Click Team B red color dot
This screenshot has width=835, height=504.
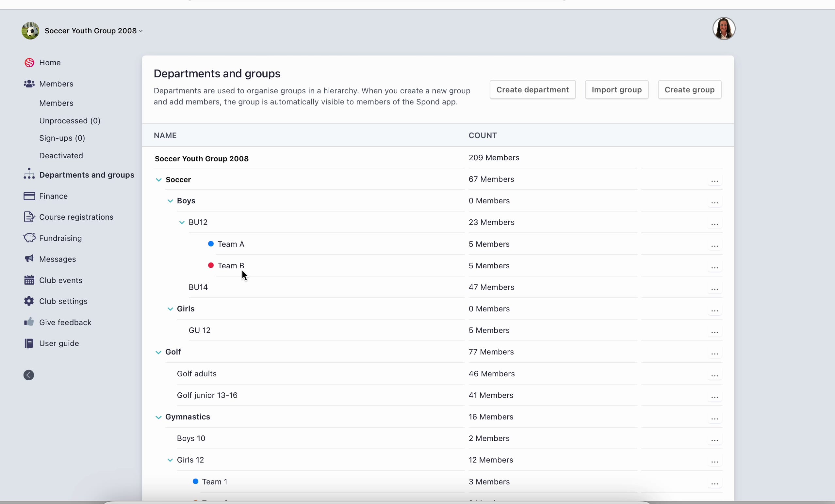pos(211,266)
